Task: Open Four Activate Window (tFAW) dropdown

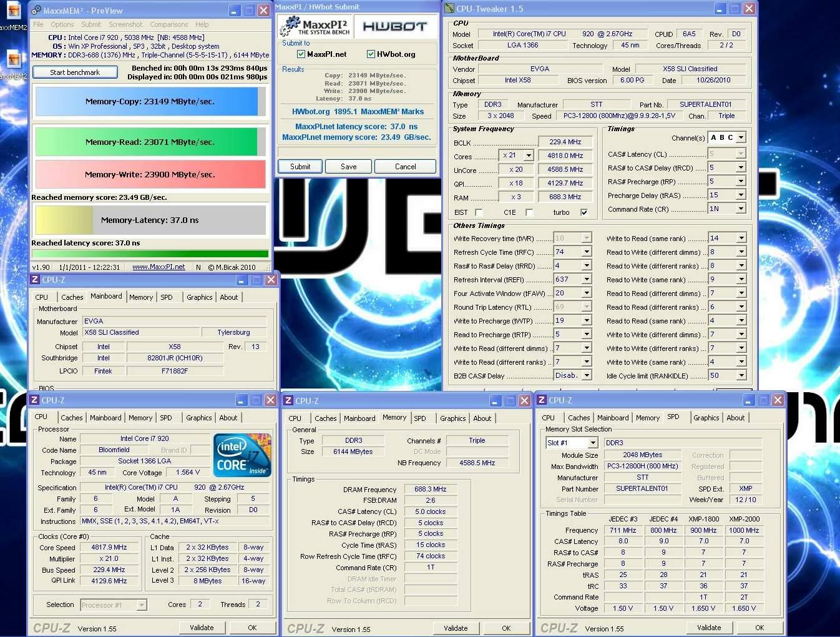Action: click(x=587, y=293)
